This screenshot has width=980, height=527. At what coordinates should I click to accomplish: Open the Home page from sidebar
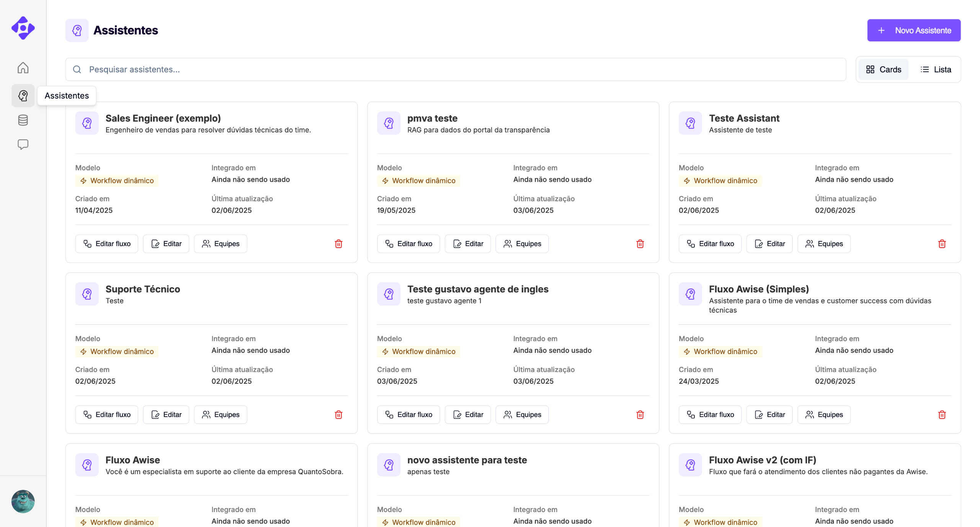[23, 68]
